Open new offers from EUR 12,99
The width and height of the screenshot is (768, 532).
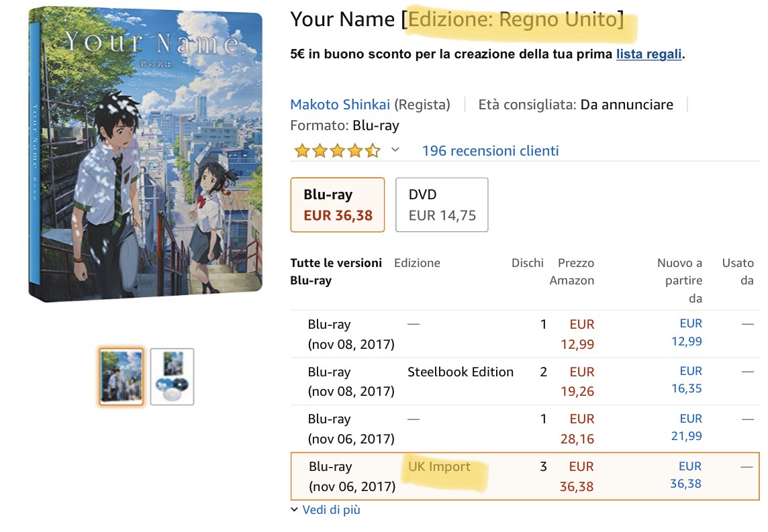click(x=686, y=333)
